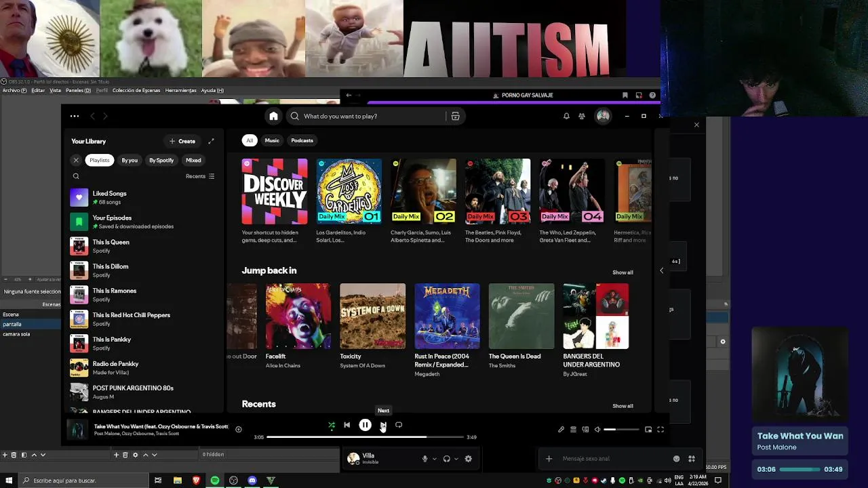Open This Is Queen playlist
Viewport: 868px width, 488px height.
pos(144,246)
